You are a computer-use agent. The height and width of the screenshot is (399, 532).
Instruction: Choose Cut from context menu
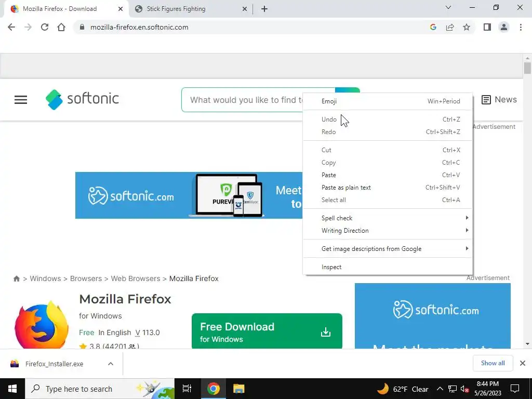click(x=388, y=150)
